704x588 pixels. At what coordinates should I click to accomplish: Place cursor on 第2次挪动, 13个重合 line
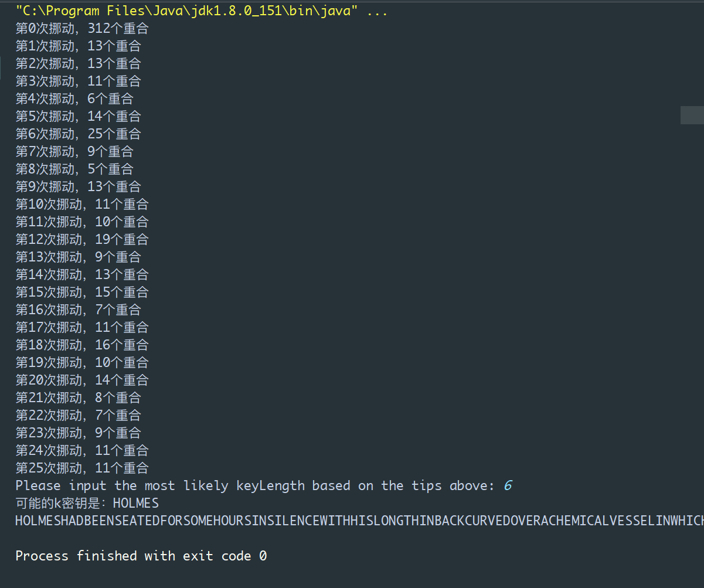click(x=78, y=63)
